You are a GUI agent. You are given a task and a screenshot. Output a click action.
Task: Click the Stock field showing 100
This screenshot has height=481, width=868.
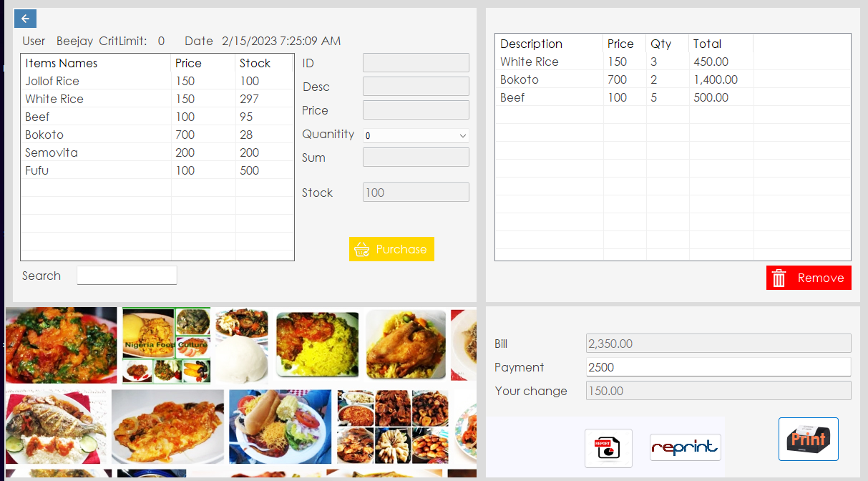pos(415,192)
